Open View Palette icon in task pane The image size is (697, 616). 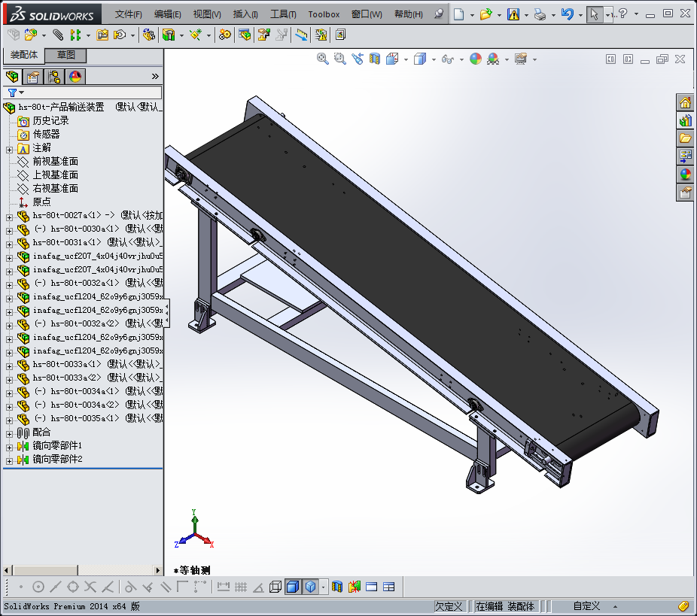(x=685, y=156)
